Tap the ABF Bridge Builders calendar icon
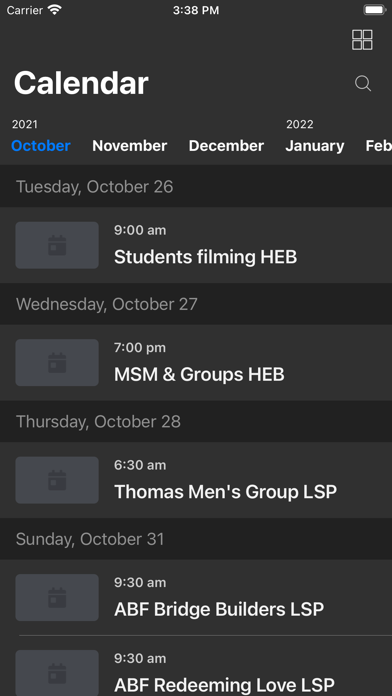Viewport: 392px width, 696px height. point(57,597)
